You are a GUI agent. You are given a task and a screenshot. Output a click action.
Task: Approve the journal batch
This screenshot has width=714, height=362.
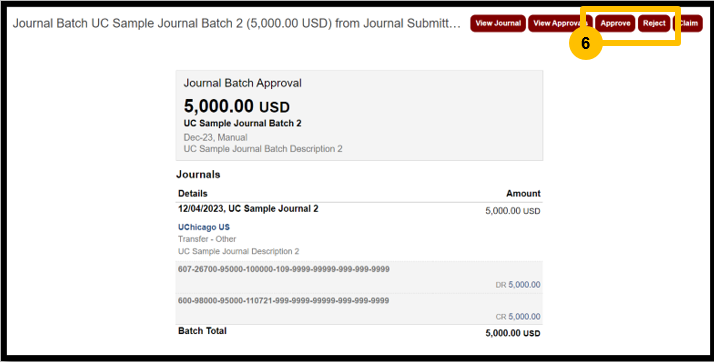[x=615, y=23]
